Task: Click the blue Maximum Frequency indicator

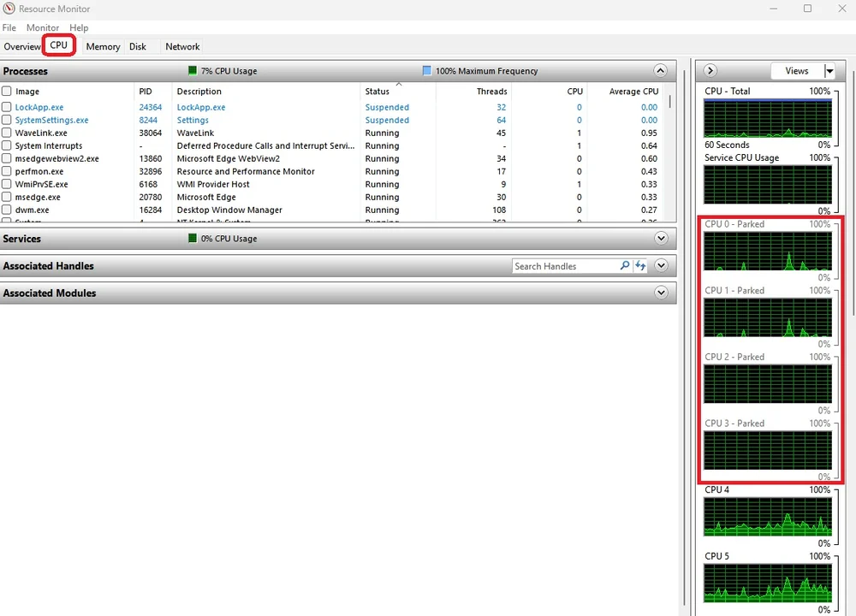Action: 429,71
